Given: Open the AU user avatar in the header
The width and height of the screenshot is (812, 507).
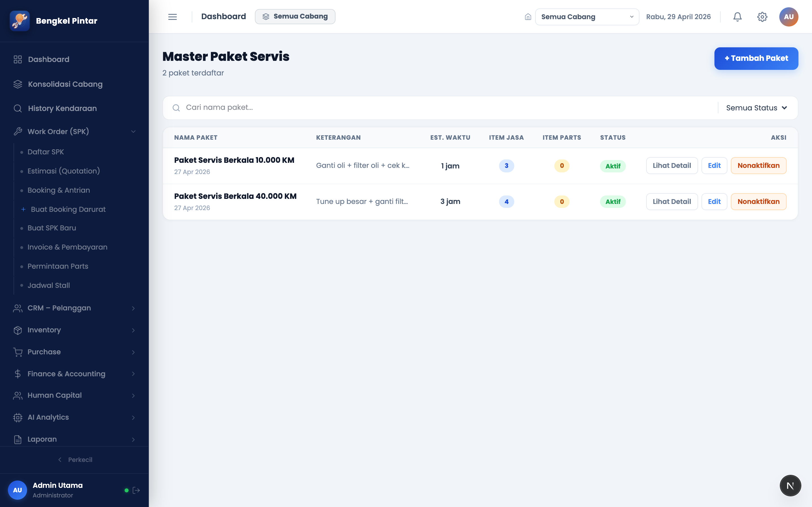Looking at the screenshot, I should click(x=789, y=17).
